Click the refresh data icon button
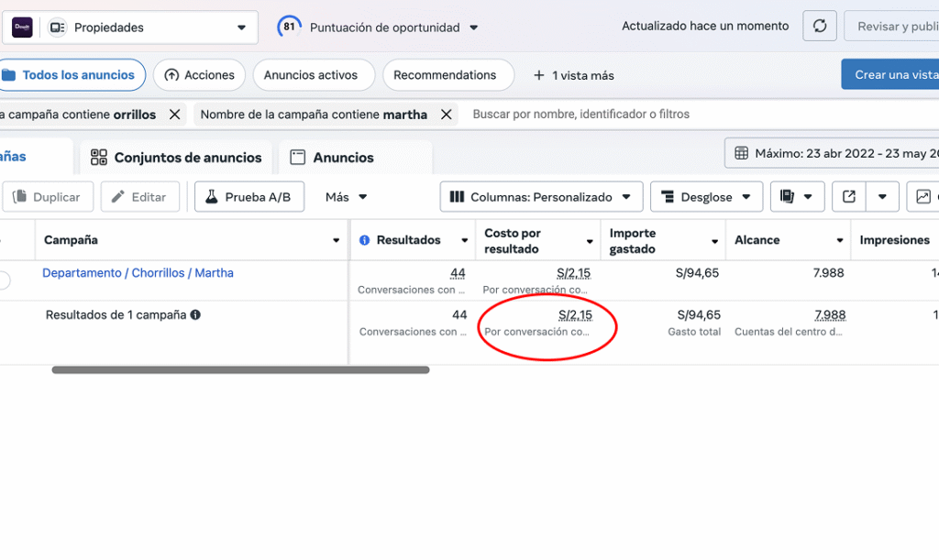 820,27
